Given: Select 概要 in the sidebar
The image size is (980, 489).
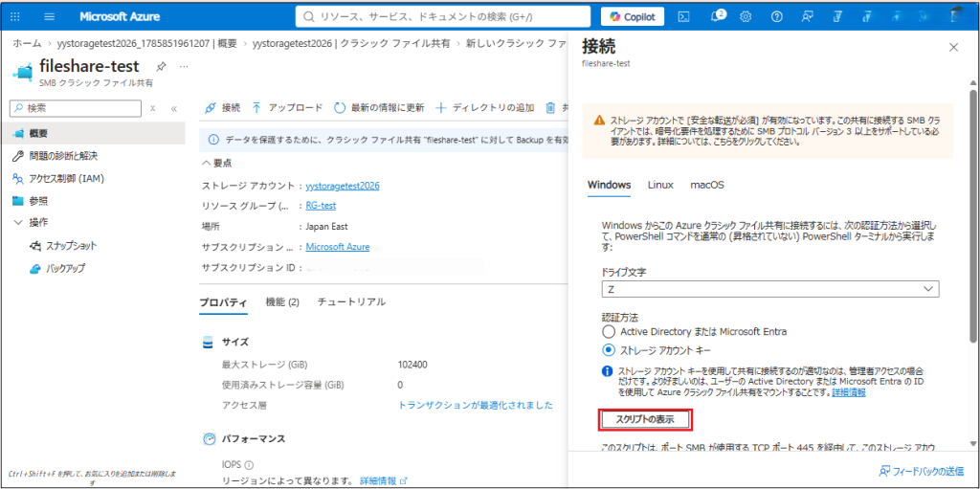Looking at the screenshot, I should tap(93, 133).
